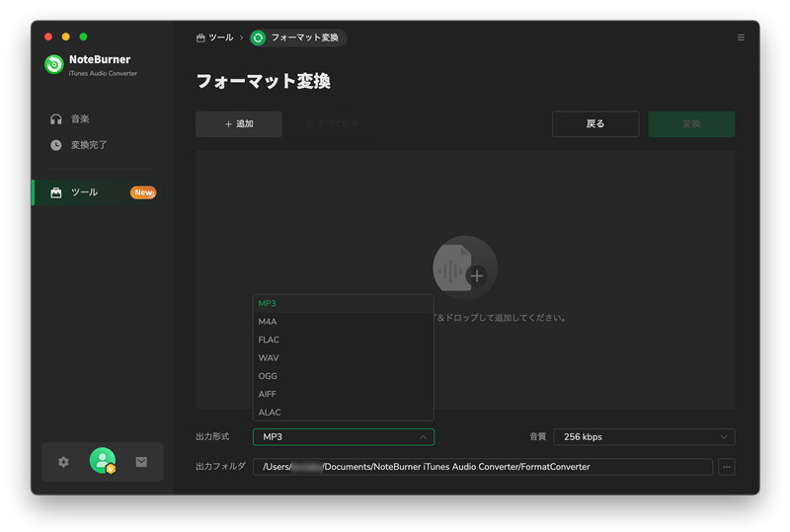The width and height of the screenshot is (790, 532).
Task: Click the dimmed delete-all button
Action: tap(333, 124)
